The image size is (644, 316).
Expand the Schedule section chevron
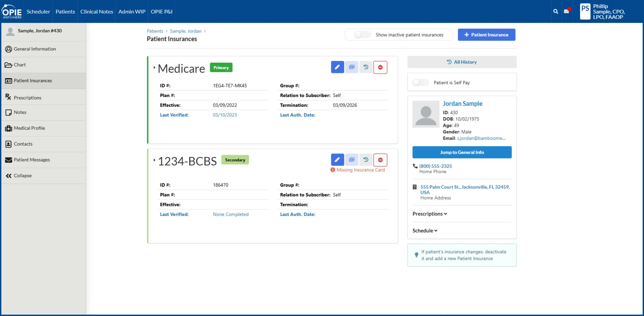[x=436, y=231]
